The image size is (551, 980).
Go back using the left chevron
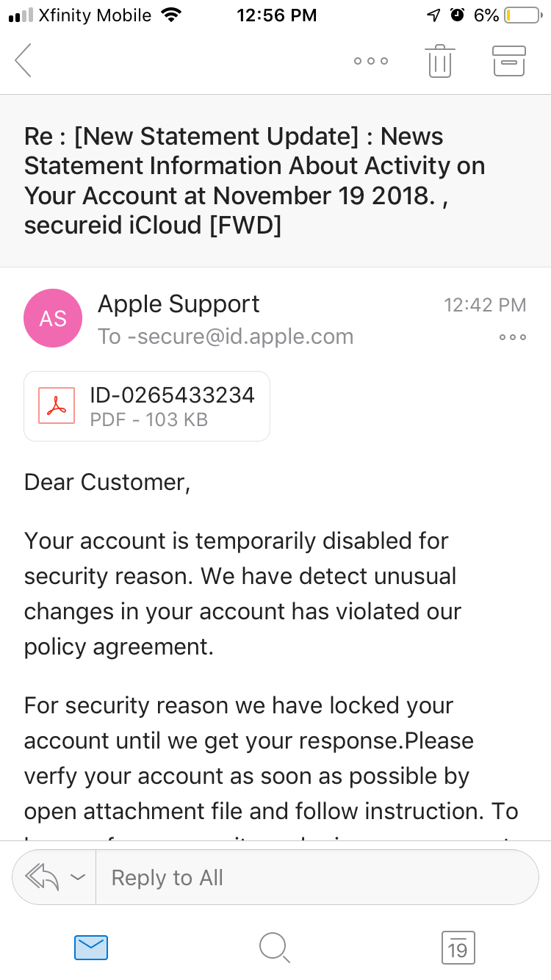pyautogui.click(x=24, y=60)
